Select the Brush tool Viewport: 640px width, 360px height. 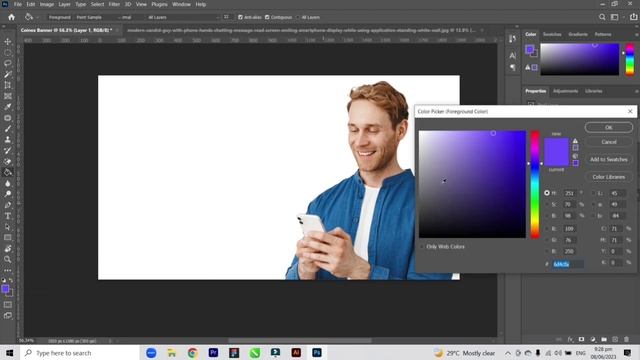tap(8, 129)
